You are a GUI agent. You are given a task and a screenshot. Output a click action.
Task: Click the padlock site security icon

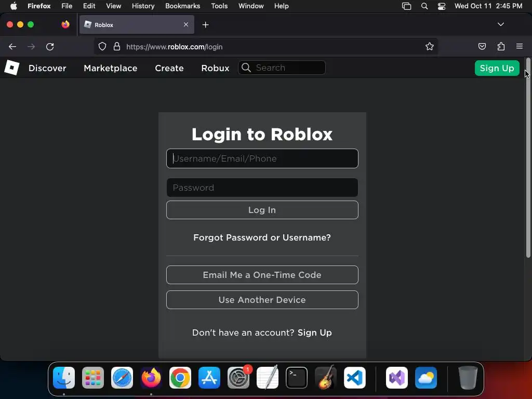(x=117, y=46)
